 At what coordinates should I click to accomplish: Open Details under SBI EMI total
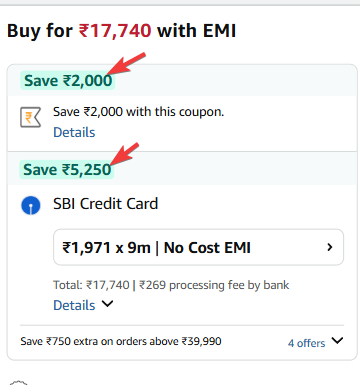click(x=74, y=305)
